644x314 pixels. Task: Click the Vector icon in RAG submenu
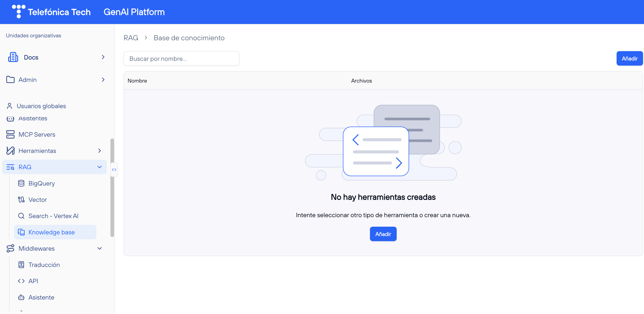tap(21, 200)
